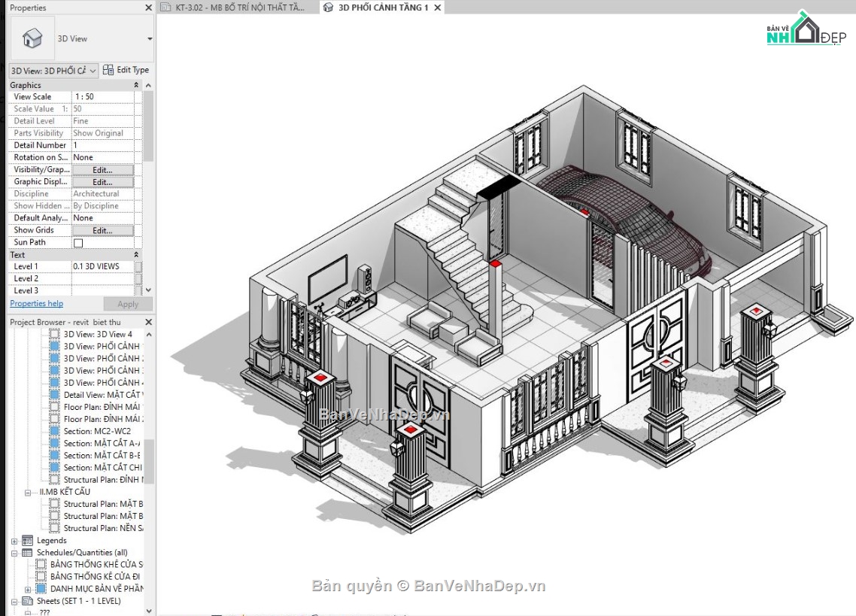Expand the DANH MỤC BẢN VẼ node
856x616 pixels.
point(28,589)
